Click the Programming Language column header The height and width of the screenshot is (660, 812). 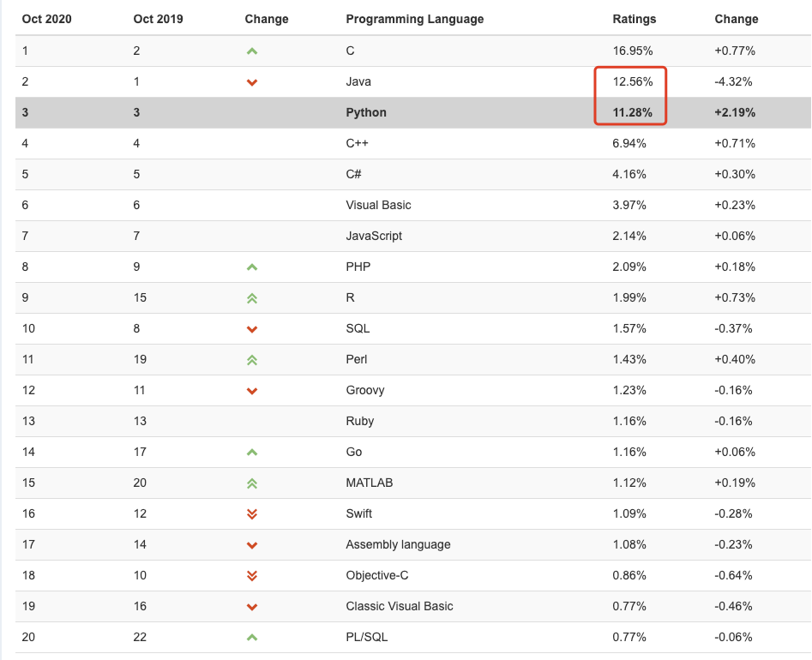click(415, 19)
